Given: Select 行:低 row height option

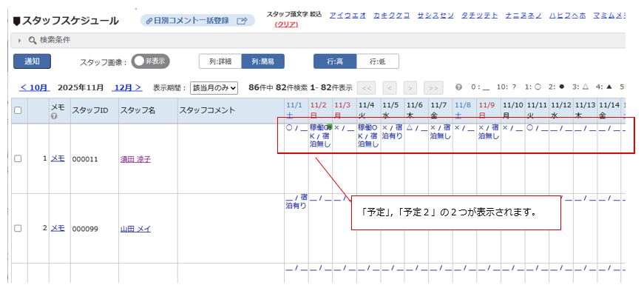Looking at the screenshot, I should coord(377,61).
